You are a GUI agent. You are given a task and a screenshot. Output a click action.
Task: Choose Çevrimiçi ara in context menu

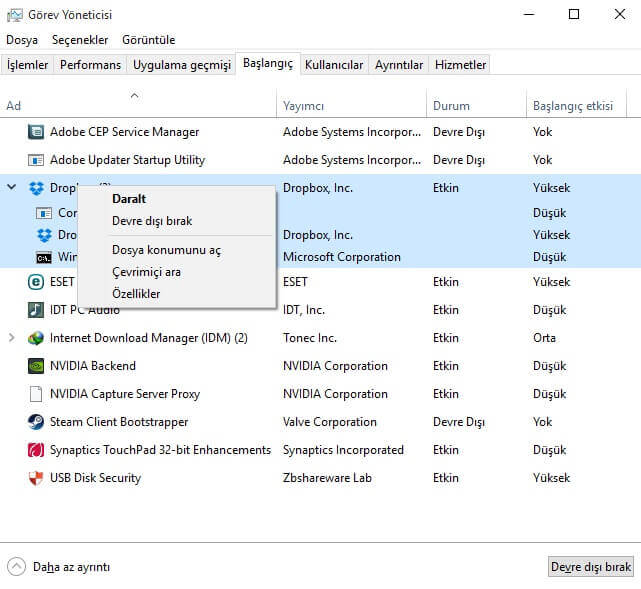pyautogui.click(x=177, y=272)
